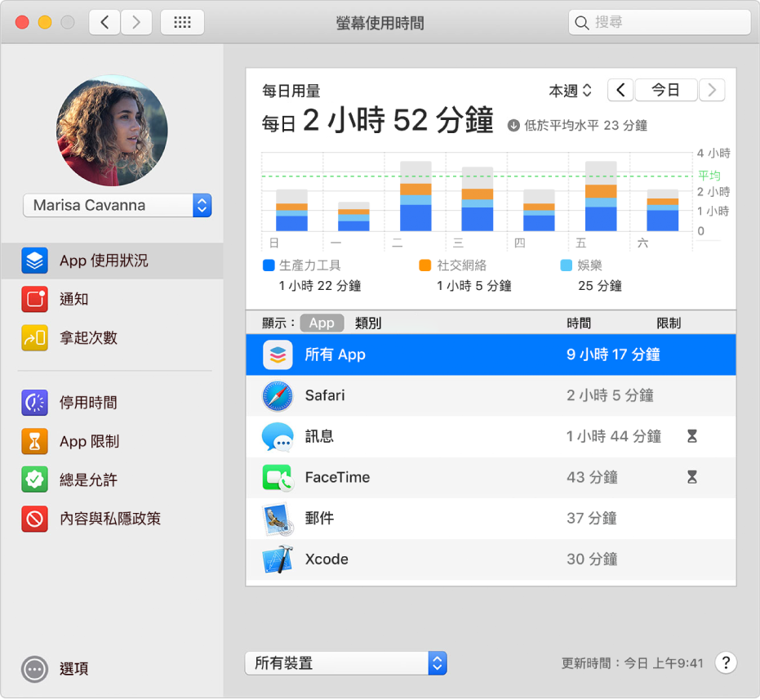Select the App view tab
This screenshot has height=700, width=760.
click(x=322, y=322)
